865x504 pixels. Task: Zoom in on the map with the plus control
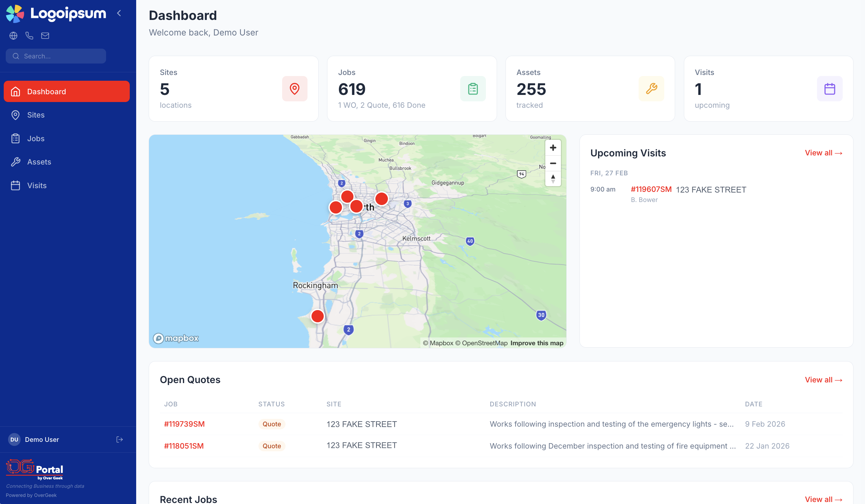coord(553,148)
